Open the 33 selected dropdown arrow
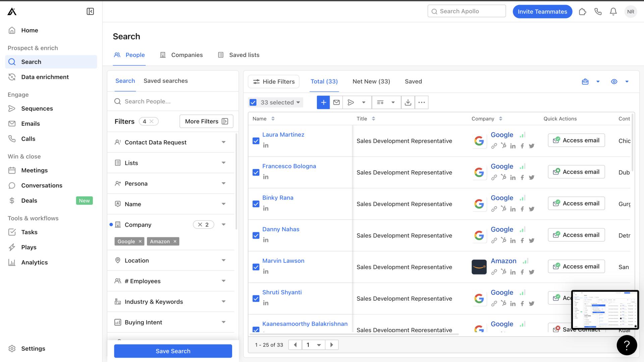The width and height of the screenshot is (644, 362). coord(298,102)
